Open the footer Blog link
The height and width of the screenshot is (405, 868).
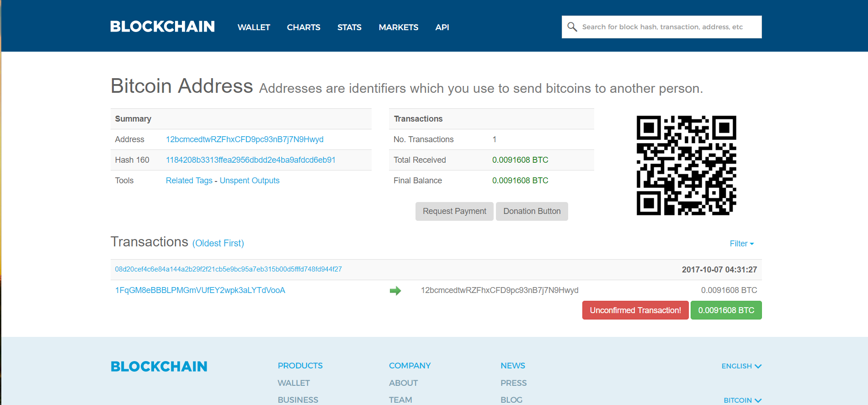(x=511, y=400)
